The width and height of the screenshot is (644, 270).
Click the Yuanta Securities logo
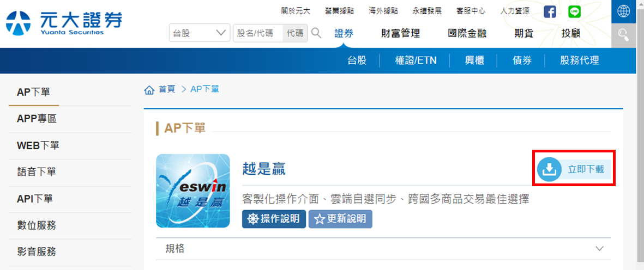(64, 23)
